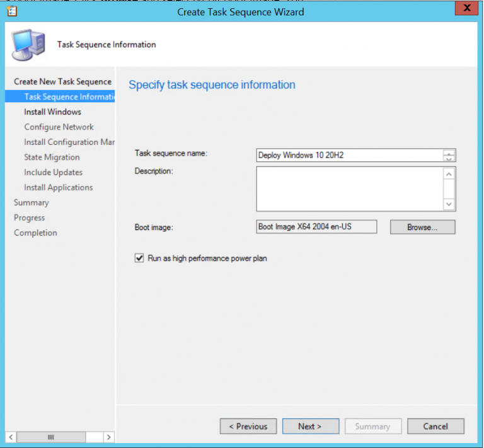Click the Next button
The height and width of the screenshot is (448, 484).
(310, 427)
